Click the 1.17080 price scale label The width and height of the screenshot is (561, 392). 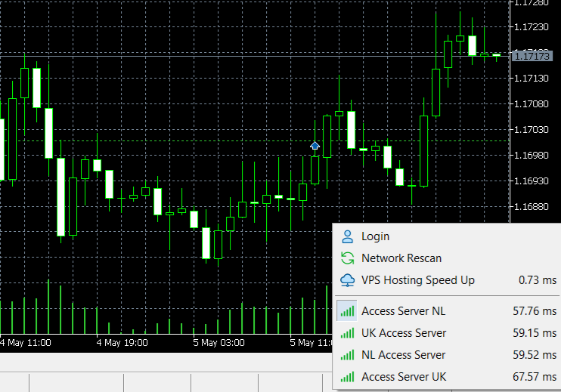(531, 104)
